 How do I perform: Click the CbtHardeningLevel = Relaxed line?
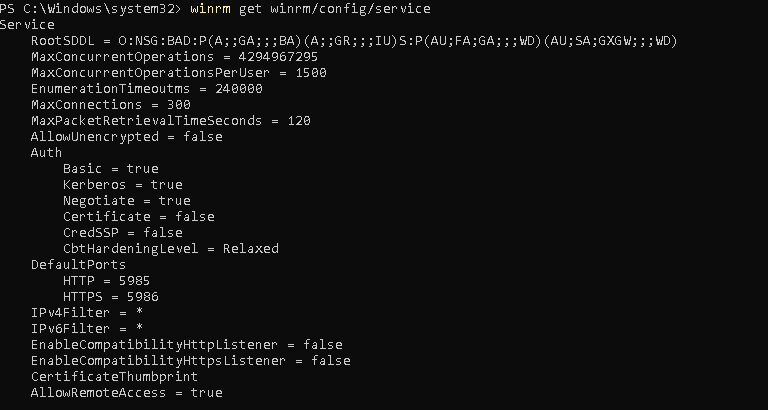(x=170, y=248)
